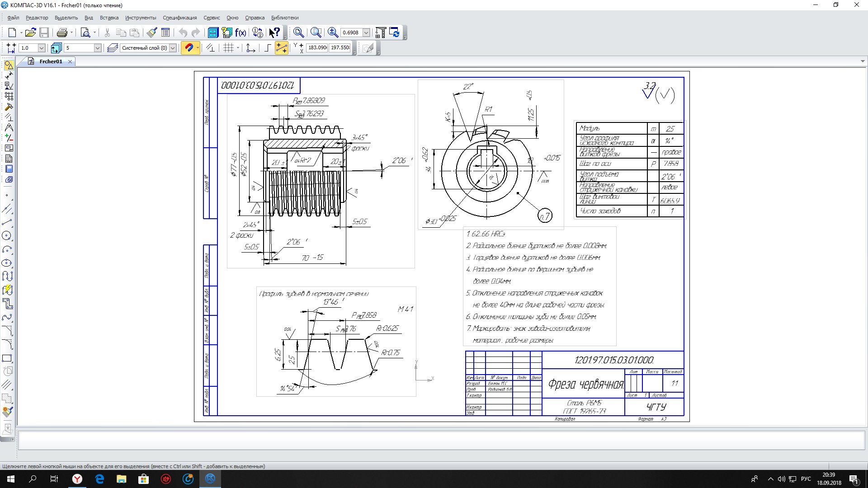Select the Rectangle tool in sidebar
868x488 pixels.
7,359
